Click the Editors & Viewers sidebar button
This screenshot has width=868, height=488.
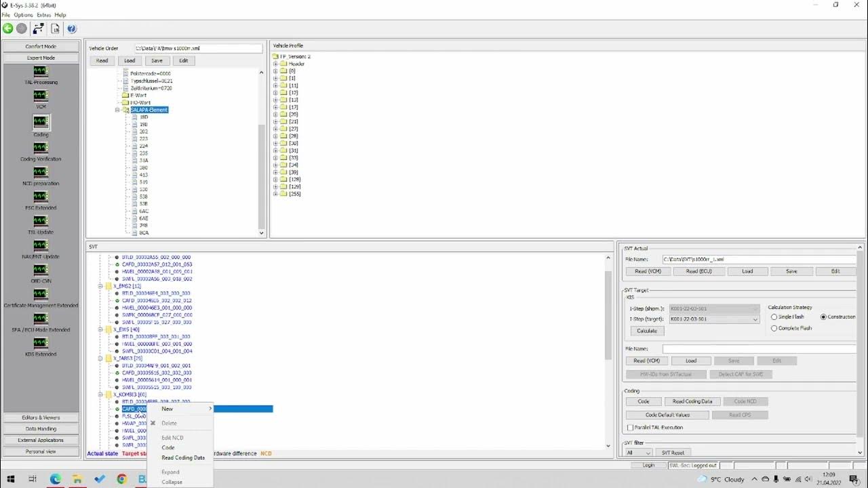[x=41, y=418]
